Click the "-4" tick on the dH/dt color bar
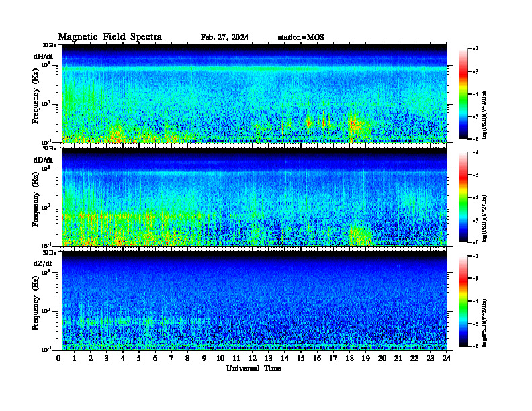Screen dimensions: 532x411 click(x=476, y=94)
